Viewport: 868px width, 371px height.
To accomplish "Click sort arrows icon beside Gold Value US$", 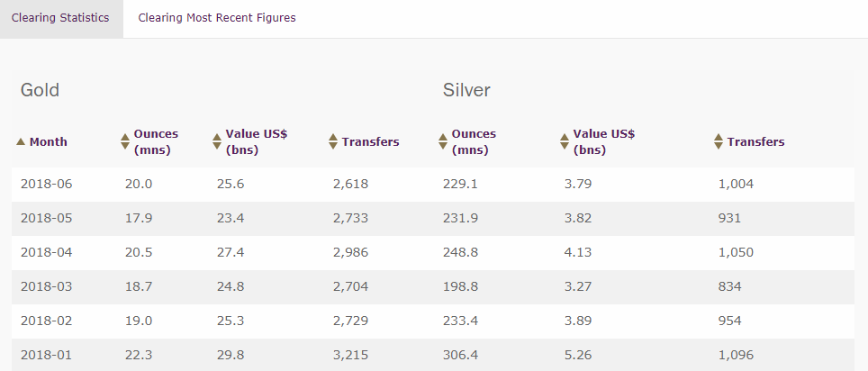I will coord(217,141).
